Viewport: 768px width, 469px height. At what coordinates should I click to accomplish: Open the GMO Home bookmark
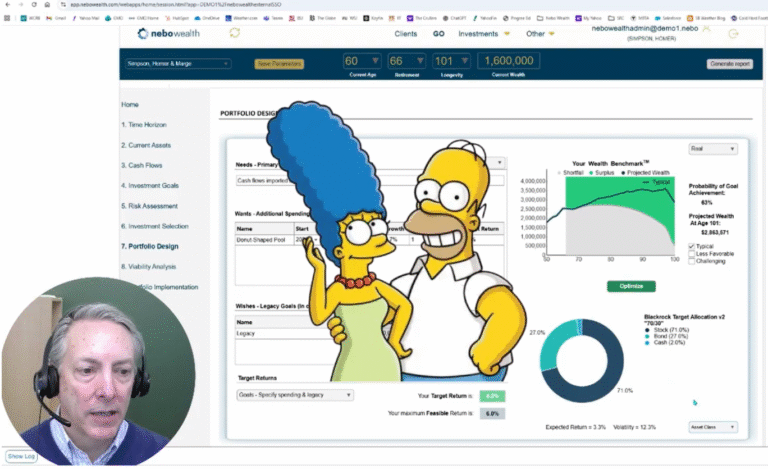(x=144, y=18)
